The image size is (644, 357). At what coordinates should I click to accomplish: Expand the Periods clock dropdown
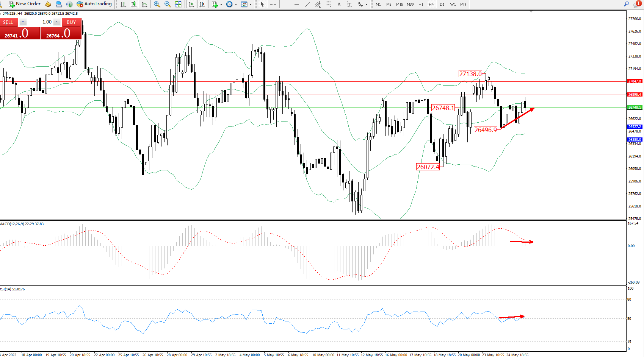[x=236, y=4]
